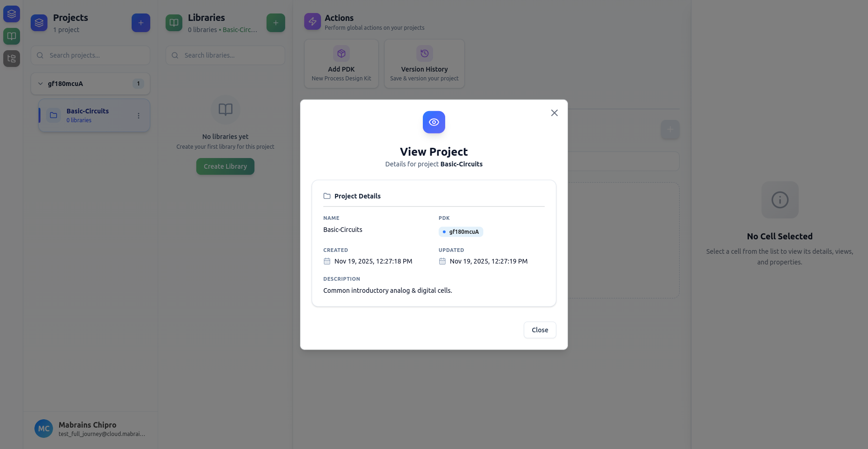868x449 pixels.
Task: Click the Version History clock icon
Action: tap(424, 53)
